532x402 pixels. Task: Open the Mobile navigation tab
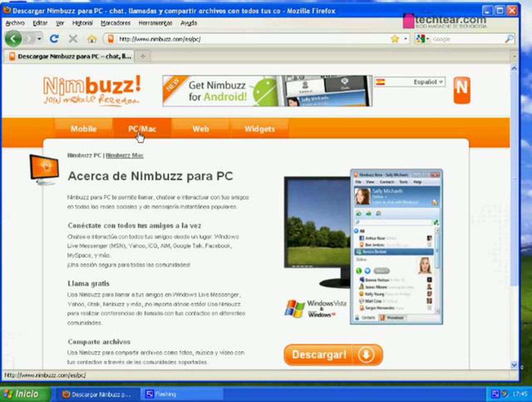click(x=83, y=129)
